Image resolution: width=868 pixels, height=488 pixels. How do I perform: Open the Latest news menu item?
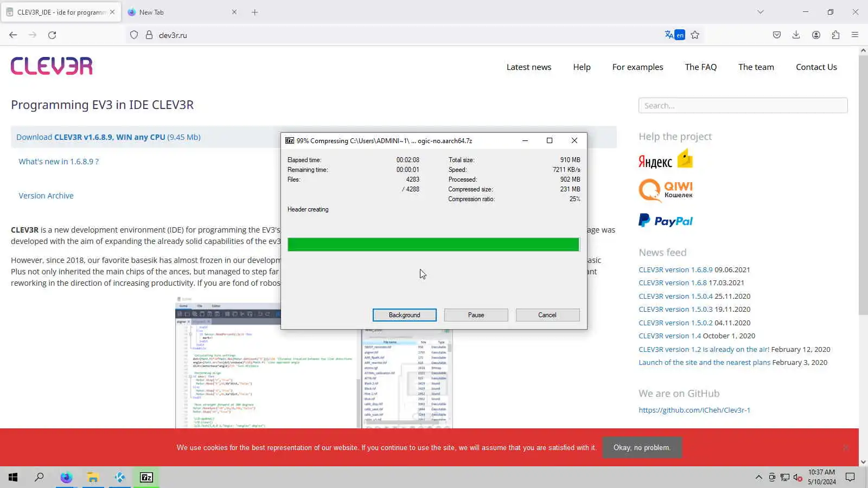(x=529, y=67)
